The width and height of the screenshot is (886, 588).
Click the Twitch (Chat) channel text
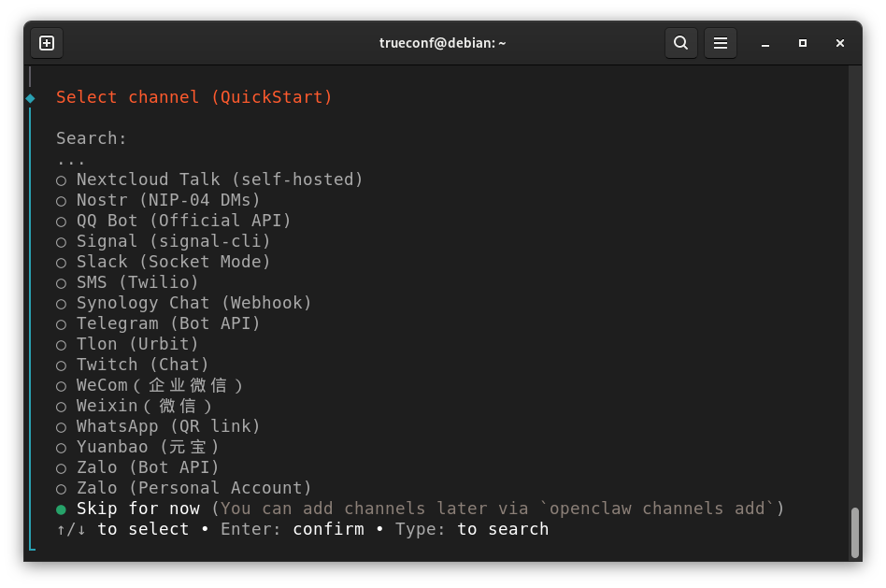(142, 365)
